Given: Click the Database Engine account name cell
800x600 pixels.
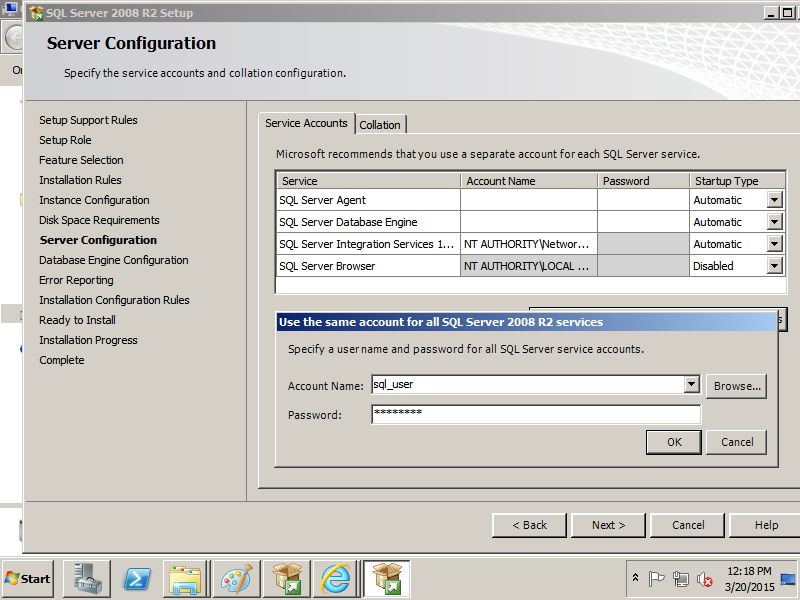Looking at the screenshot, I should (529, 222).
